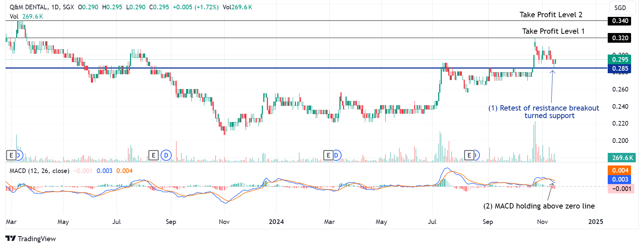The image size is (644, 248).
Task: Click the 2024 label on the time axis
Action: [x=277, y=222]
